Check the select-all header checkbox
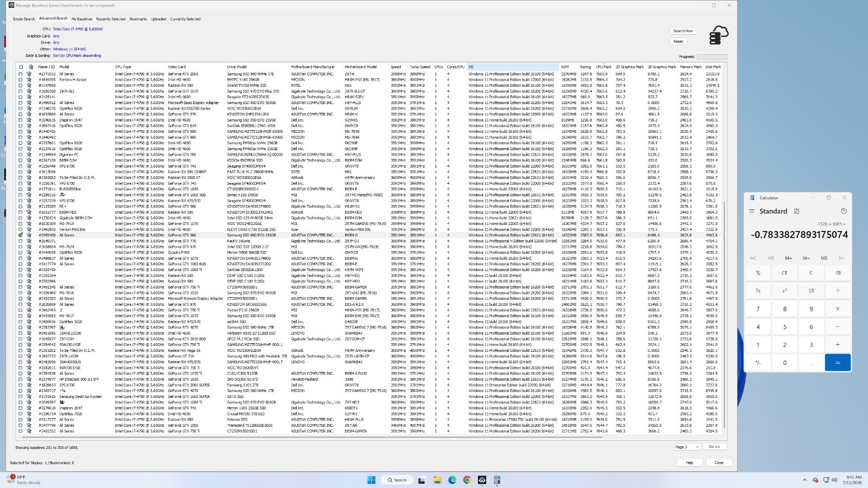Viewport: 868px width, 488px height. point(21,67)
